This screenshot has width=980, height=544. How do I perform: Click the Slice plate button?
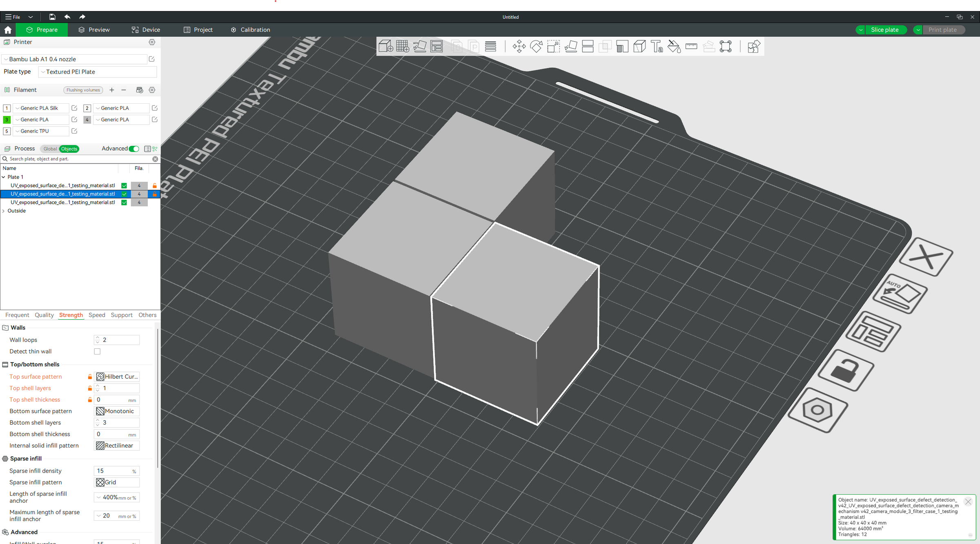pos(884,30)
